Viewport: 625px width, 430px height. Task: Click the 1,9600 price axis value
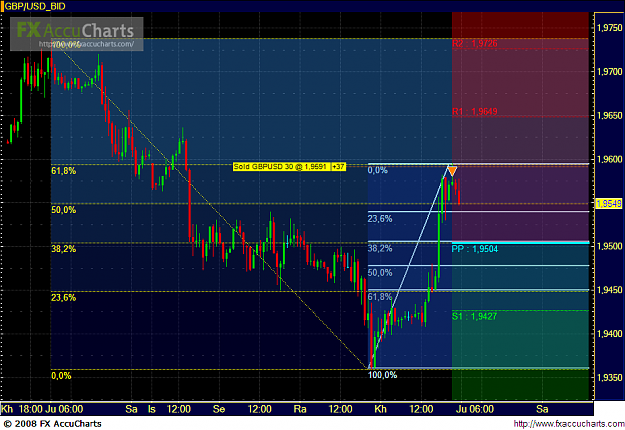point(609,159)
